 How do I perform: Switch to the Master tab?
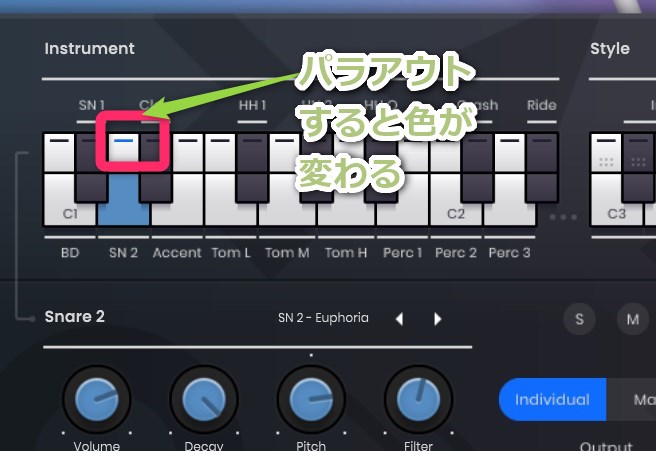tap(638, 400)
